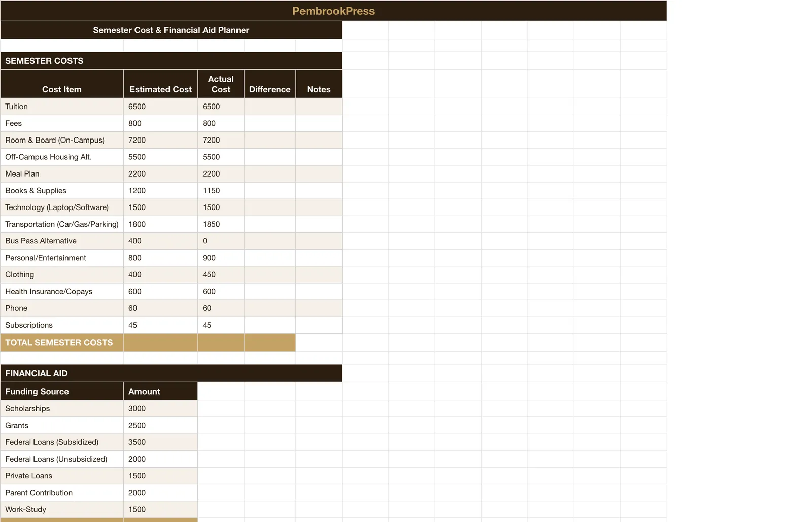
Task: Select the Scholarships label
Action: tap(62, 408)
